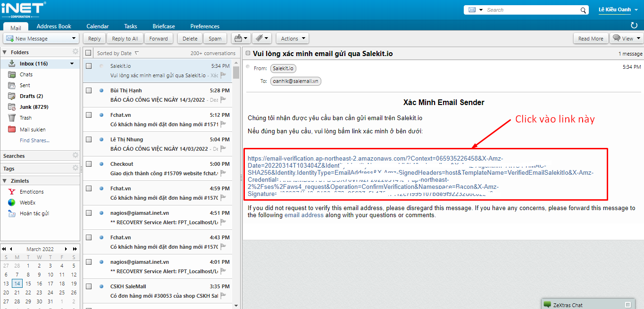Tick the select-all checkbox in list header
The height and width of the screenshot is (309, 644).
point(89,53)
